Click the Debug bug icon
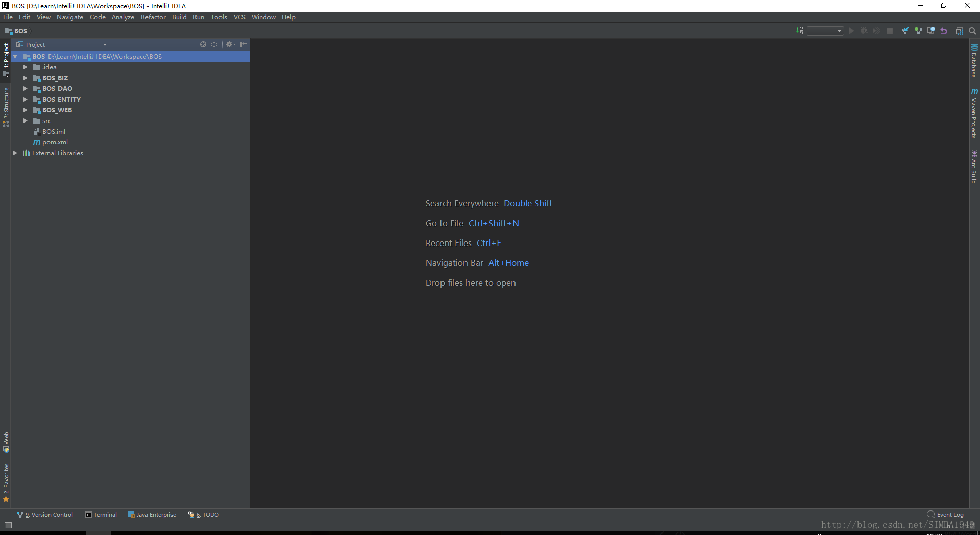 click(x=864, y=31)
